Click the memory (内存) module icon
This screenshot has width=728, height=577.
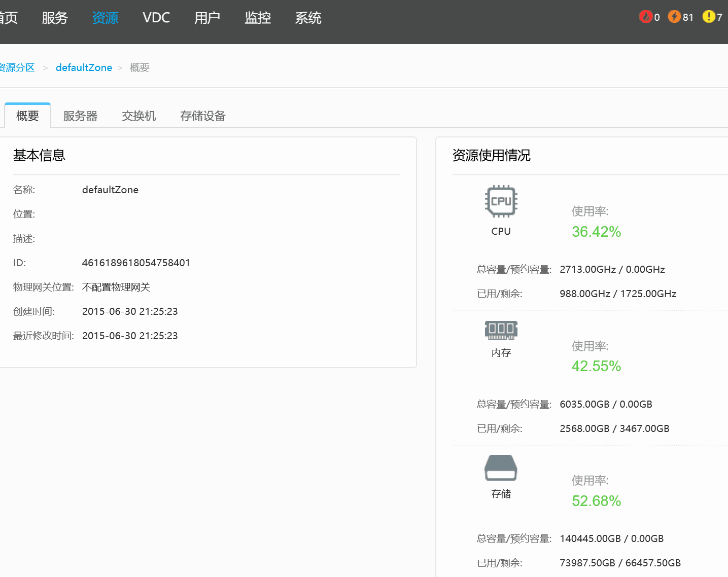(x=501, y=330)
